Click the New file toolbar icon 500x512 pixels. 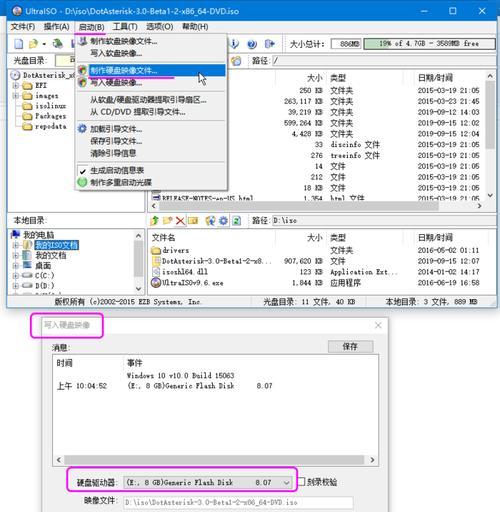click(19, 44)
